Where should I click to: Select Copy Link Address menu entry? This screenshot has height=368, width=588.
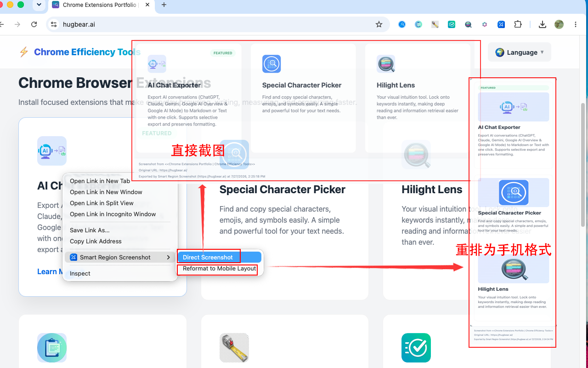click(x=96, y=241)
